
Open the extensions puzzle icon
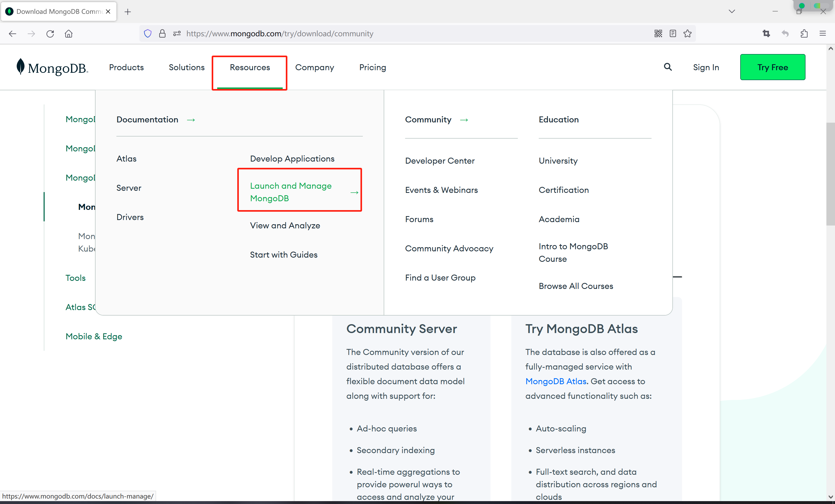click(x=804, y=34)
